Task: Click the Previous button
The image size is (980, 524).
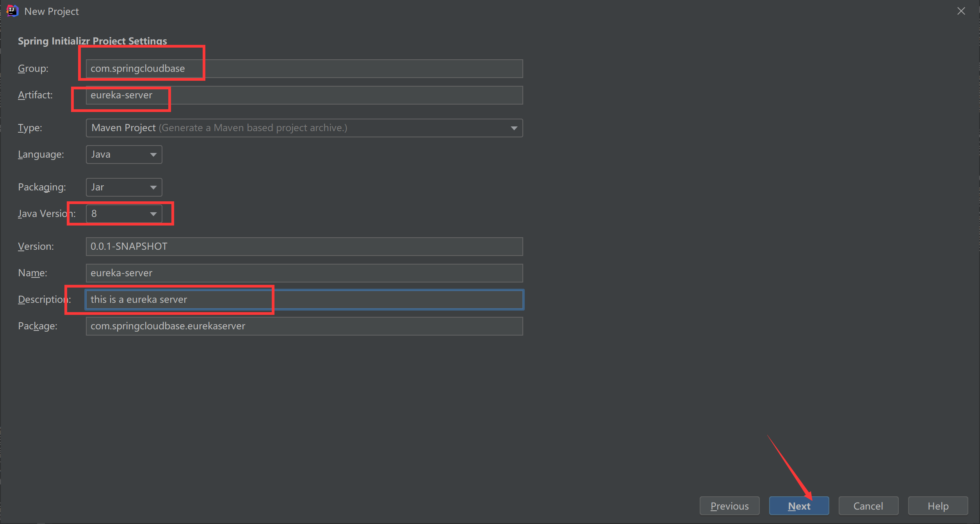Action: 729,506
